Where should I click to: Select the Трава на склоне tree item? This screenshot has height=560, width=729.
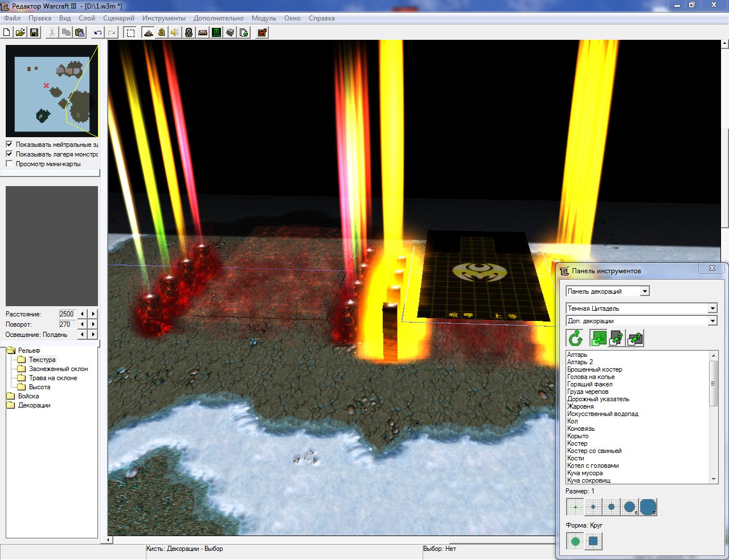[53, 378]
